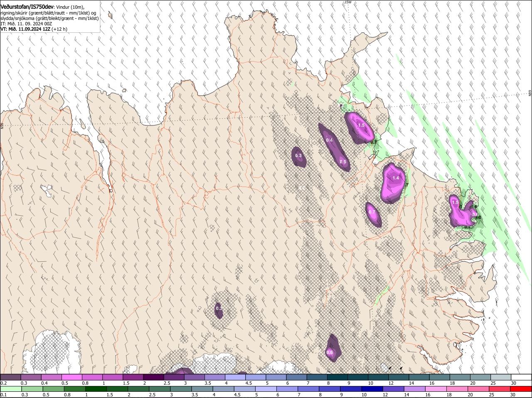Click the upper legend swatch between 1.5 and 2

pos(133,377)
